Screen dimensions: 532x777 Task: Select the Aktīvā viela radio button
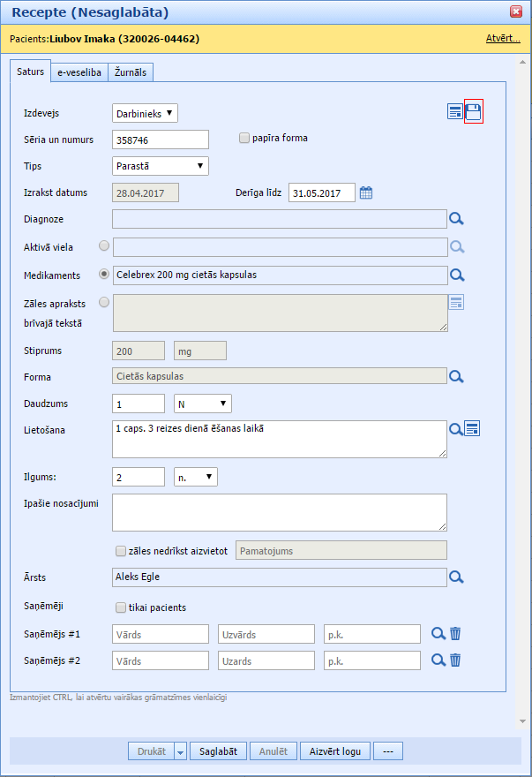105,246
